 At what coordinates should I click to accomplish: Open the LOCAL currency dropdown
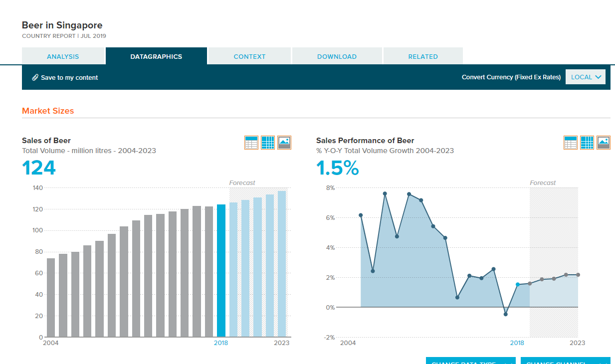586,77
